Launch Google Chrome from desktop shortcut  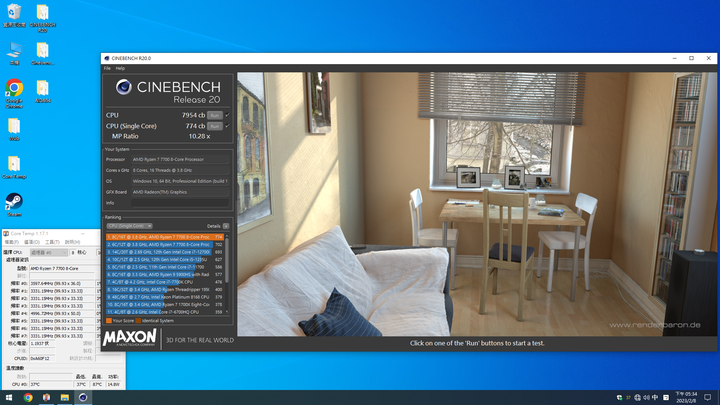click(x=14, y=93)
